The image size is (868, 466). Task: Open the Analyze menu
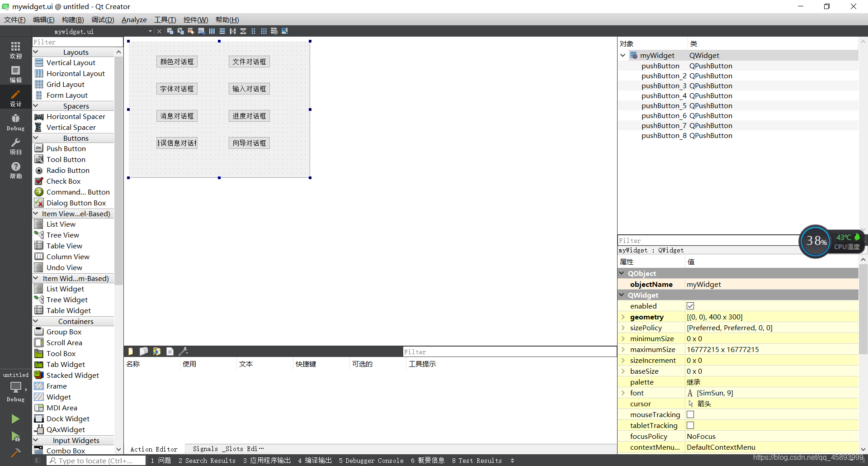click(x=134, y=20)
